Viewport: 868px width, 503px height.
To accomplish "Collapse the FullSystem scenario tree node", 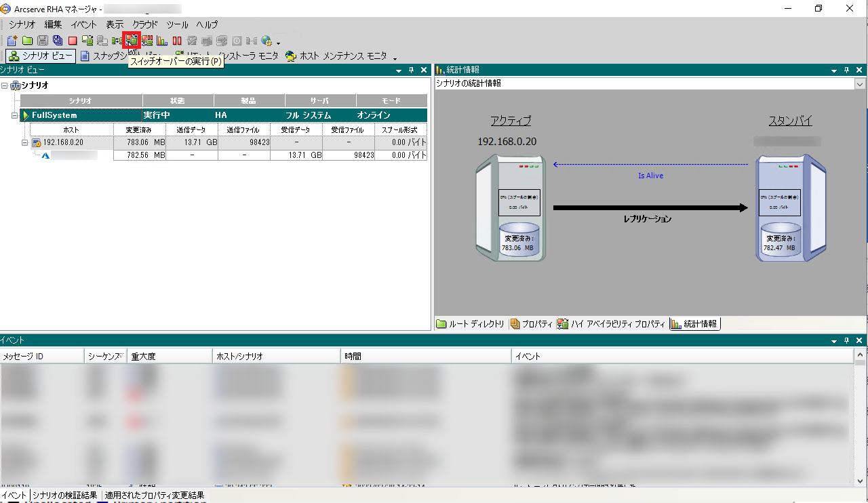I will click(x=15, y=115).
